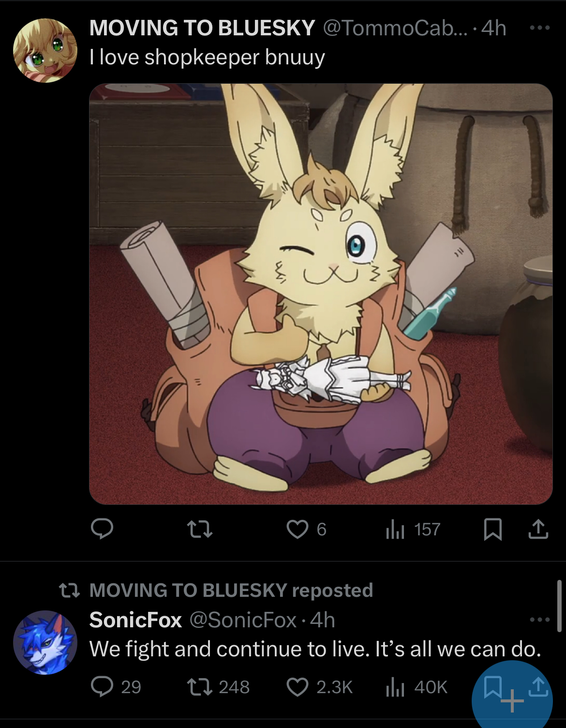Open SonicFox blue fox profile avatar
Image resolution: width=566 pixels, height=728 pixels.
point(45,642)
